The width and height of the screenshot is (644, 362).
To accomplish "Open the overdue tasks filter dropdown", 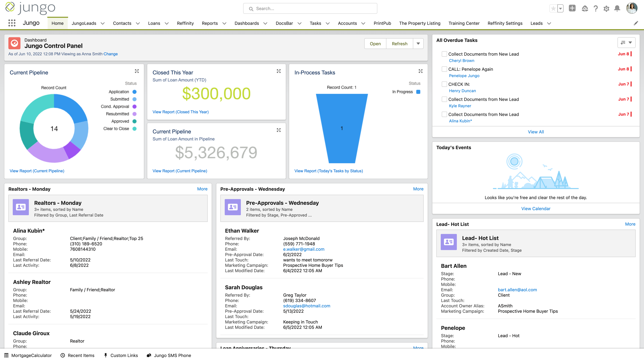I will pyautogui.click(x=626, y=42).
